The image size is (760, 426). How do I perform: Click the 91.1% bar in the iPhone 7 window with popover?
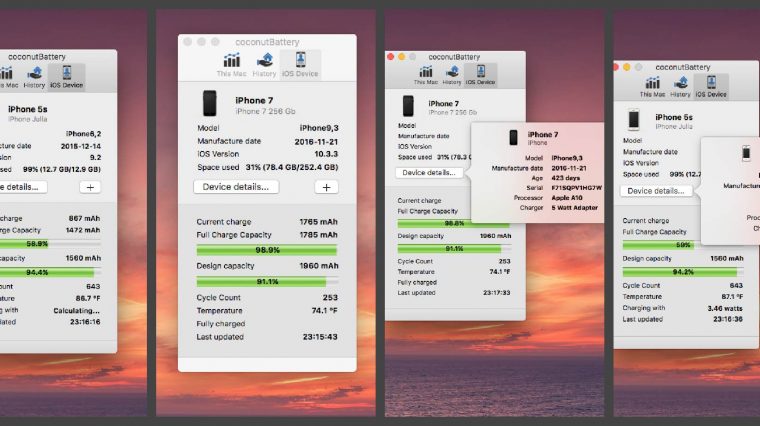point(454,249)
